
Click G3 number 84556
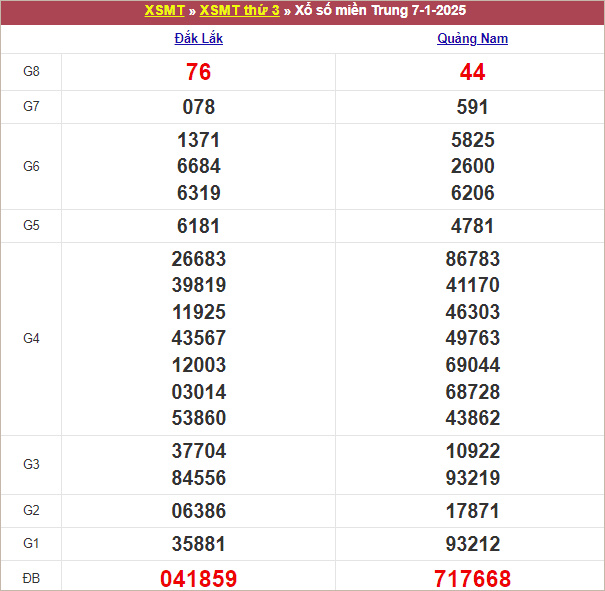(x=198, y=478)
